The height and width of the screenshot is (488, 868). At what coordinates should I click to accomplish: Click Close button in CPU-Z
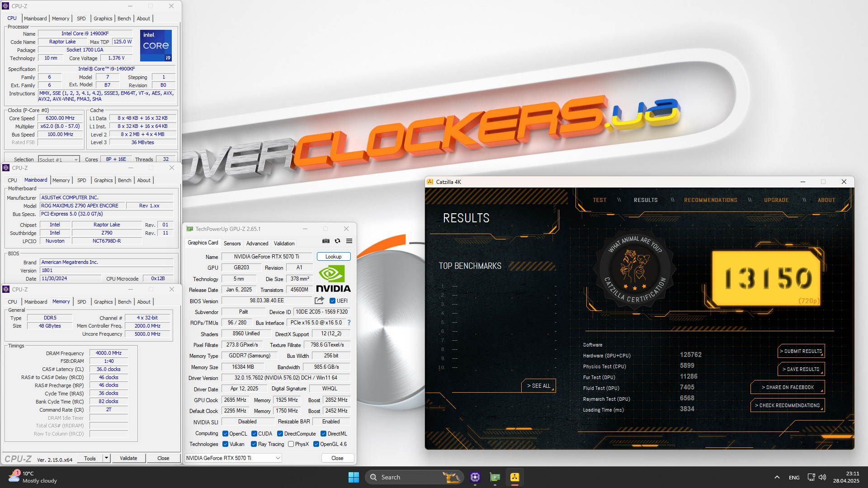(x=163, y=458)
